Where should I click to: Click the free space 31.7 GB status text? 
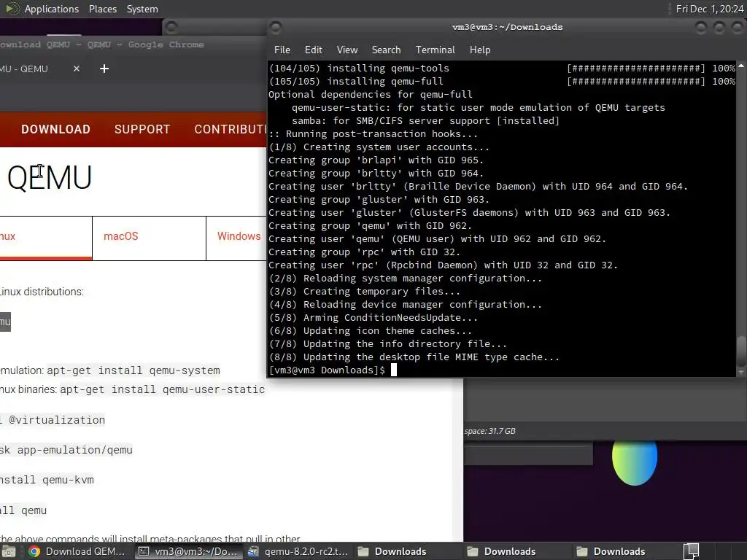click(489, 431)
